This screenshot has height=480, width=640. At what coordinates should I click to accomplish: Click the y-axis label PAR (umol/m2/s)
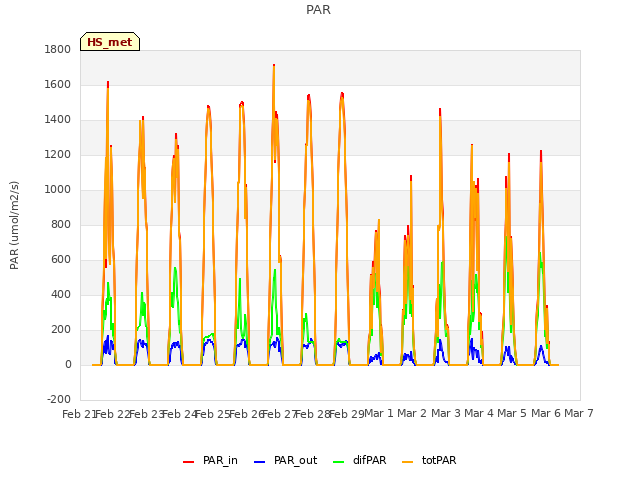pyautogui.click(x=14, y=225)
